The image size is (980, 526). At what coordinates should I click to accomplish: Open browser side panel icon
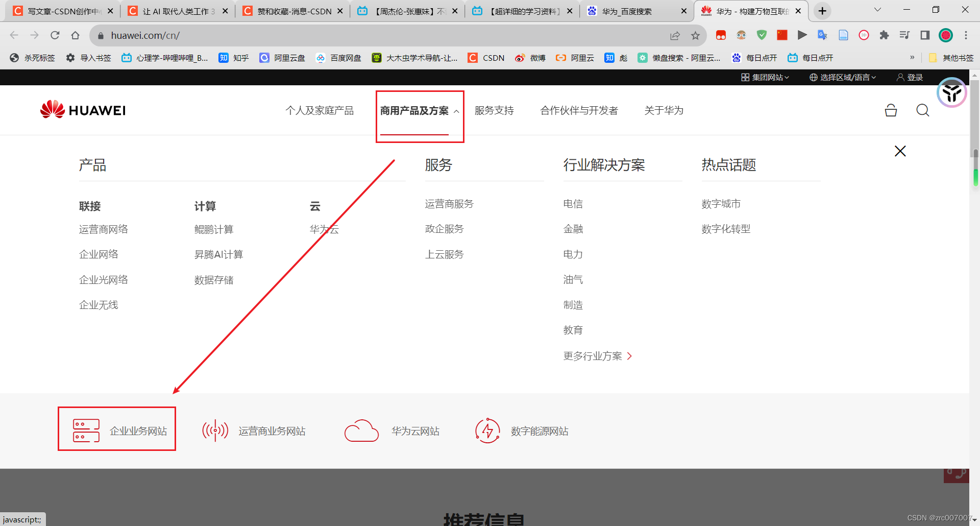pyautogui.click(x=925, y=35)
